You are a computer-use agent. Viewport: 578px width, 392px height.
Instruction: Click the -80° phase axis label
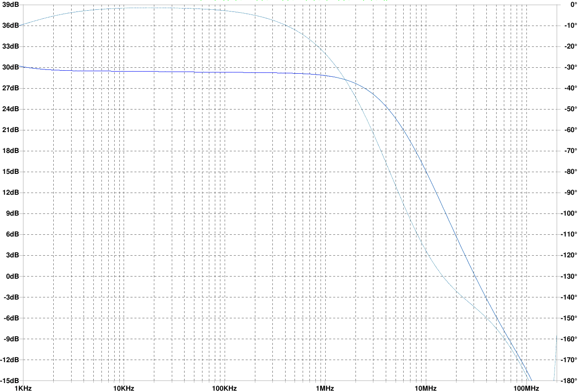570,172
